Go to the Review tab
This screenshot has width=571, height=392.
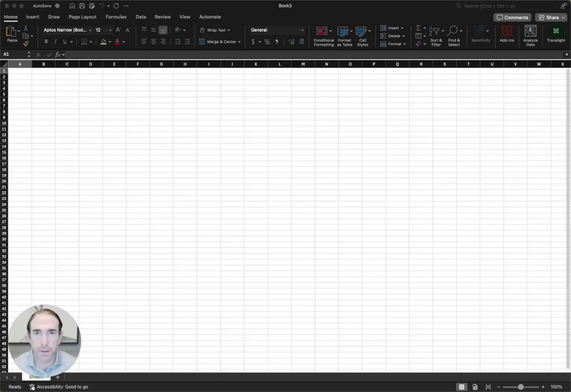point(162,17)
